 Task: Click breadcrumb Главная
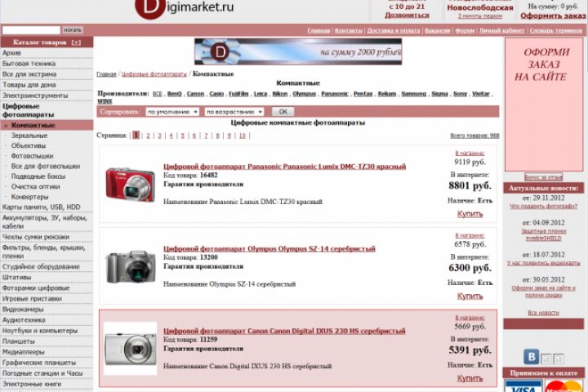pyautogui.click(x=106, y=74)
